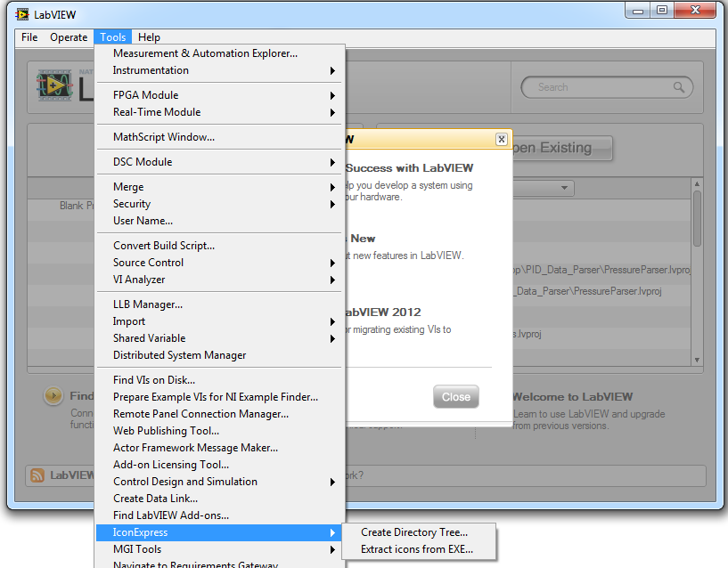Click the LabVIEW 2012 upgrade heading

pos(383,312)
